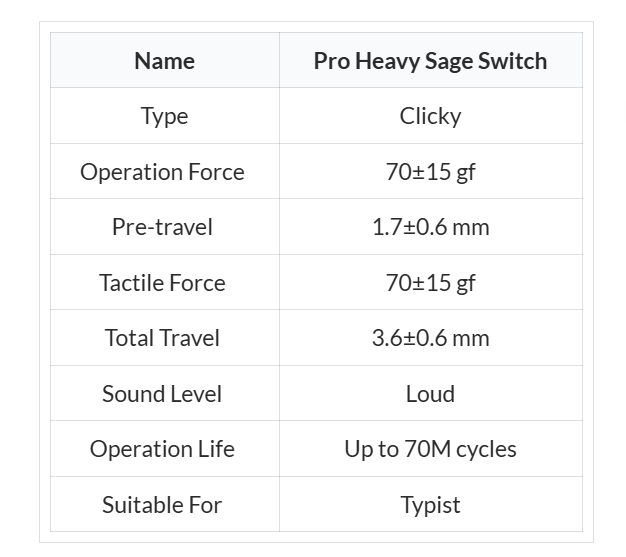Click the Type row label
This screenshot has height=557, width=626.
[x=164, y=116]
